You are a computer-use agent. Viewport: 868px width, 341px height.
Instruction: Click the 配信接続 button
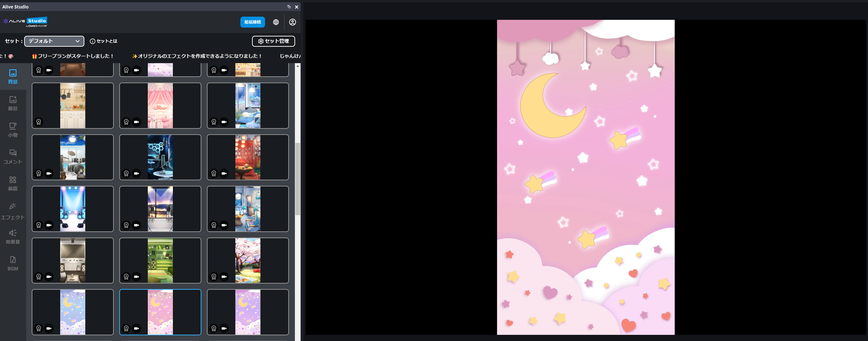[252, 22]
